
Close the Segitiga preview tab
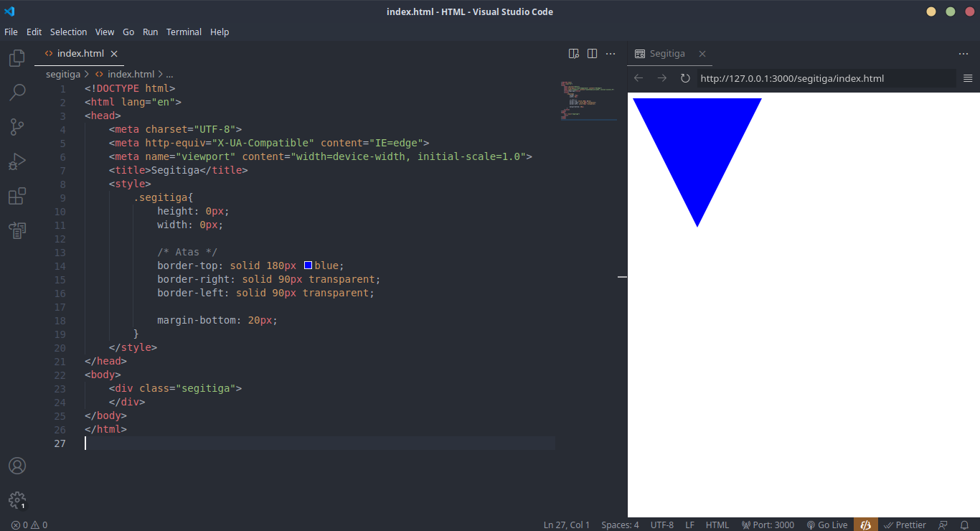[x=702, y=54]
